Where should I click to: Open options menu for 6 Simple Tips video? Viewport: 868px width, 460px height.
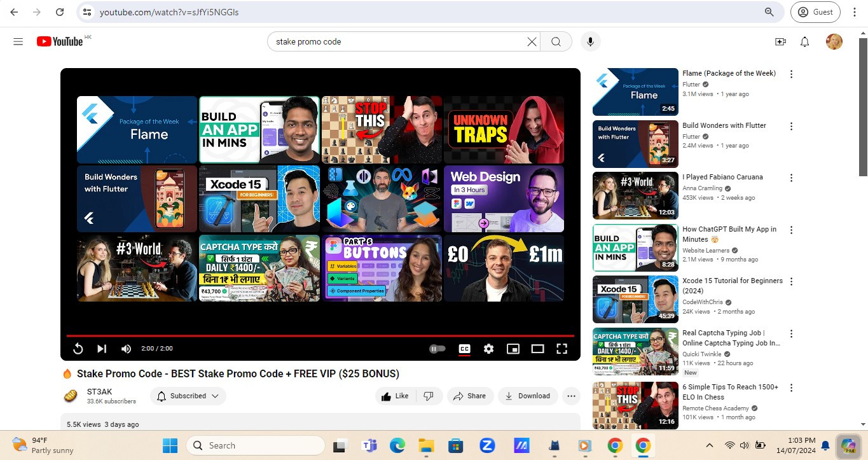tap(792, 387)
